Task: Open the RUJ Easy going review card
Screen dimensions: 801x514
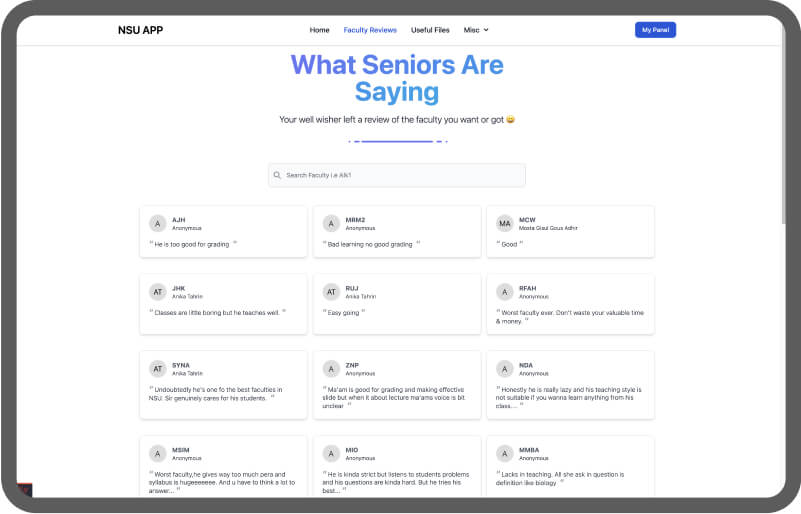Action: pyautogui.click(x=396, y=304)
